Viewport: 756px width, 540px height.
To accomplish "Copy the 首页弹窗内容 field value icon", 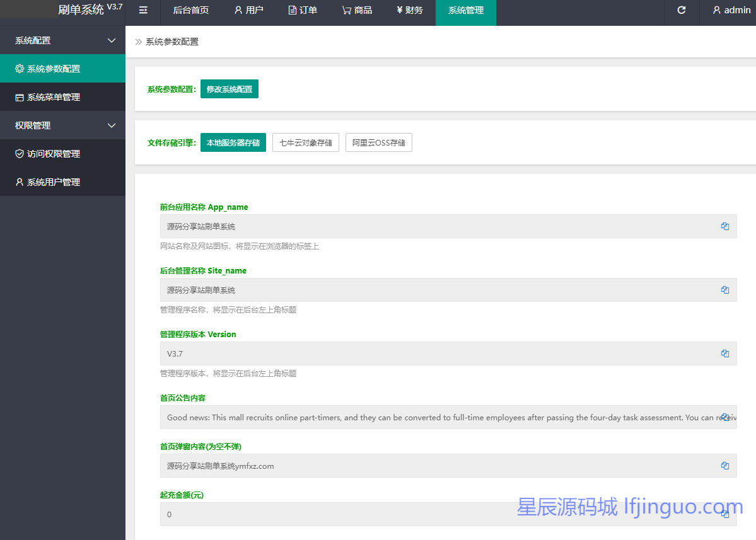I will coord(725,466).
